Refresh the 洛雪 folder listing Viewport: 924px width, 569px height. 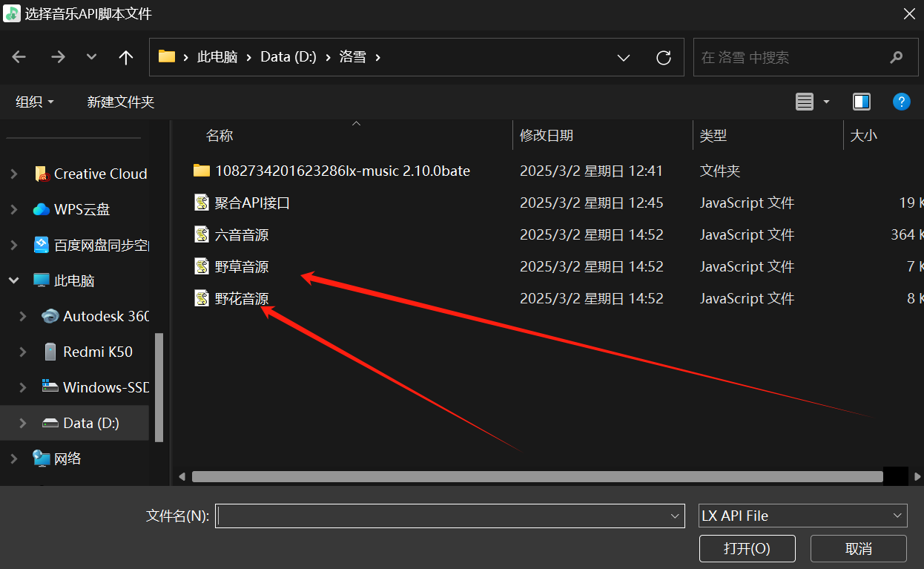[664, 57]
